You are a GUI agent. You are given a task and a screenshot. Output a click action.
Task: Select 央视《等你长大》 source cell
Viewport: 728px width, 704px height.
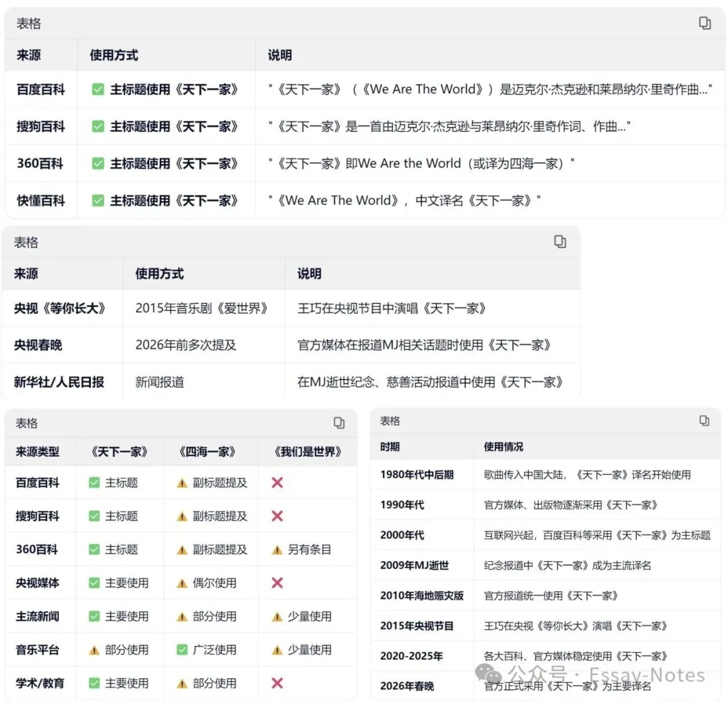point(60,308)
